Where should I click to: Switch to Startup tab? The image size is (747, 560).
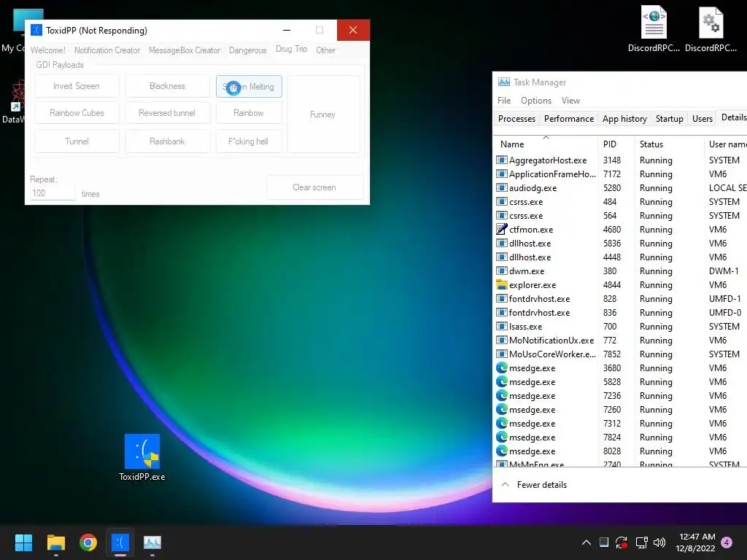tap(670, 119)
